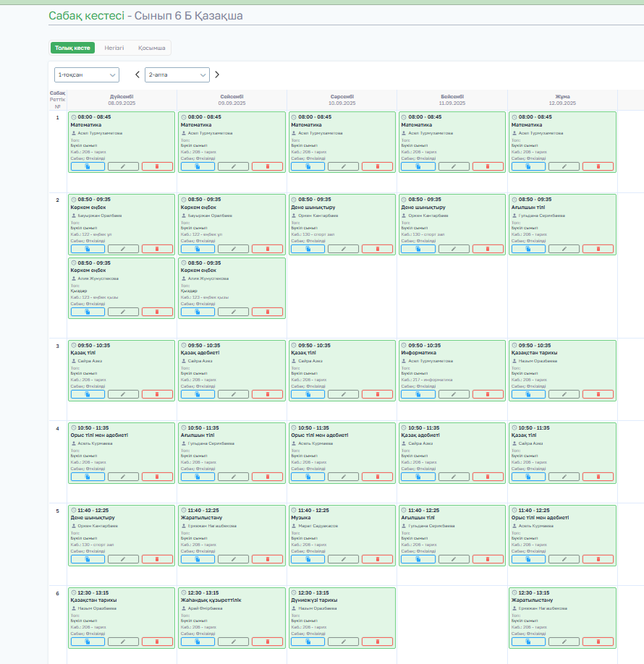Delete Monday Орыс тілі мен әдебиеті lesson
The height and width of the screenshot is (664, 644).
point(157,477)
